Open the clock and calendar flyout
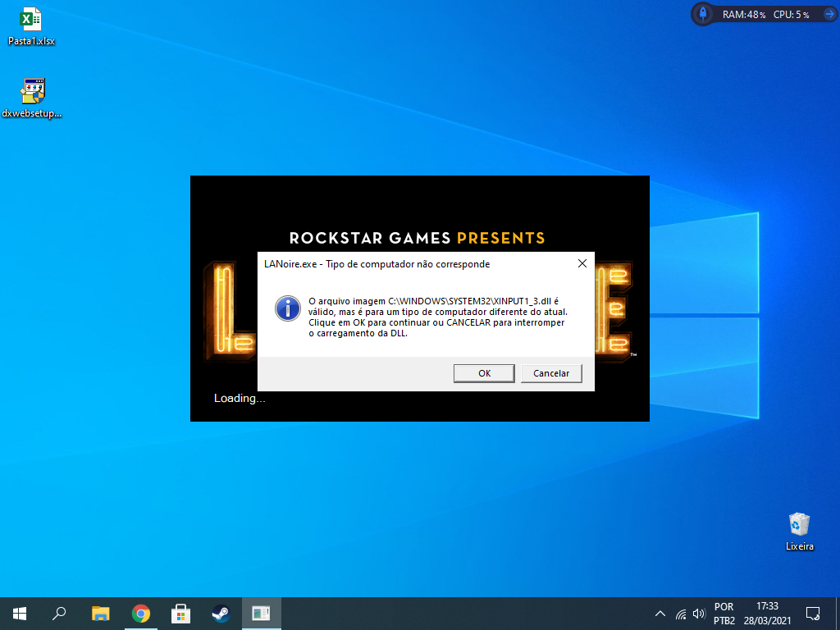The width and height of the screenshot is (840, 630). (767, 614)
